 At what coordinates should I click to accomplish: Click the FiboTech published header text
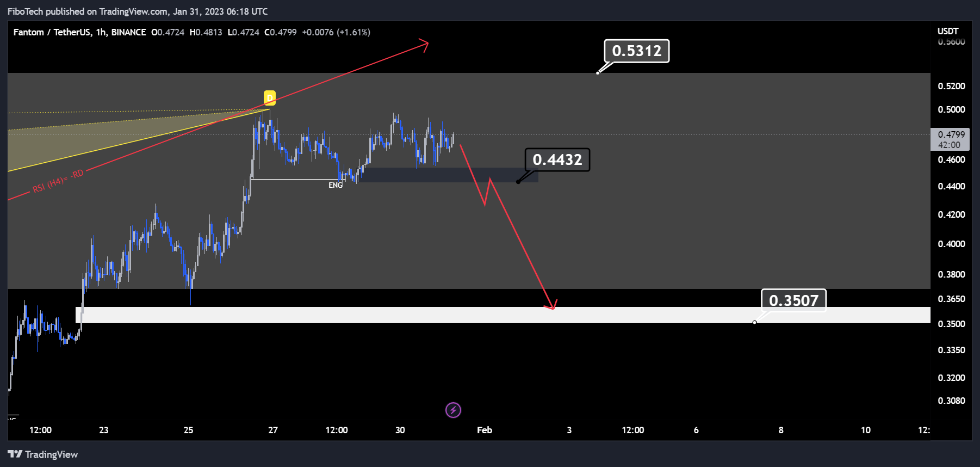pyautogui.click(x=138, y=11)
